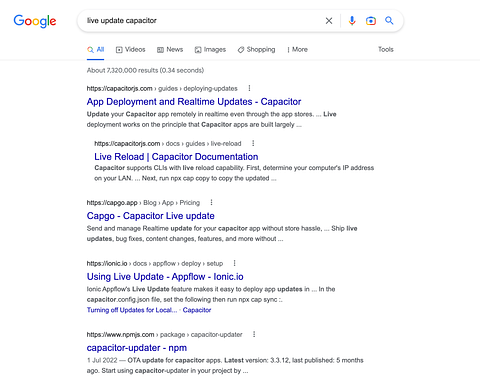The width and height of the screenshot is (480, 390).
Task: Open three-dot menu beside live-reload result URL
Action: (x=253, y=143)
